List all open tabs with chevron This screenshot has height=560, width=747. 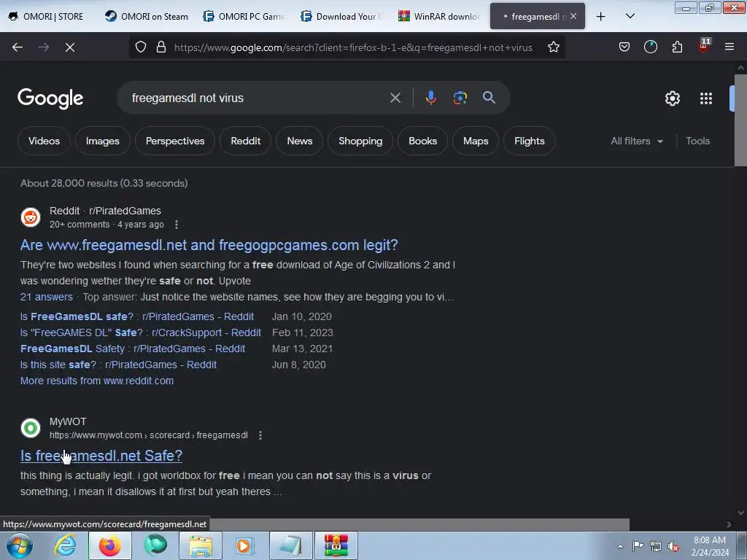click(630, 17)
